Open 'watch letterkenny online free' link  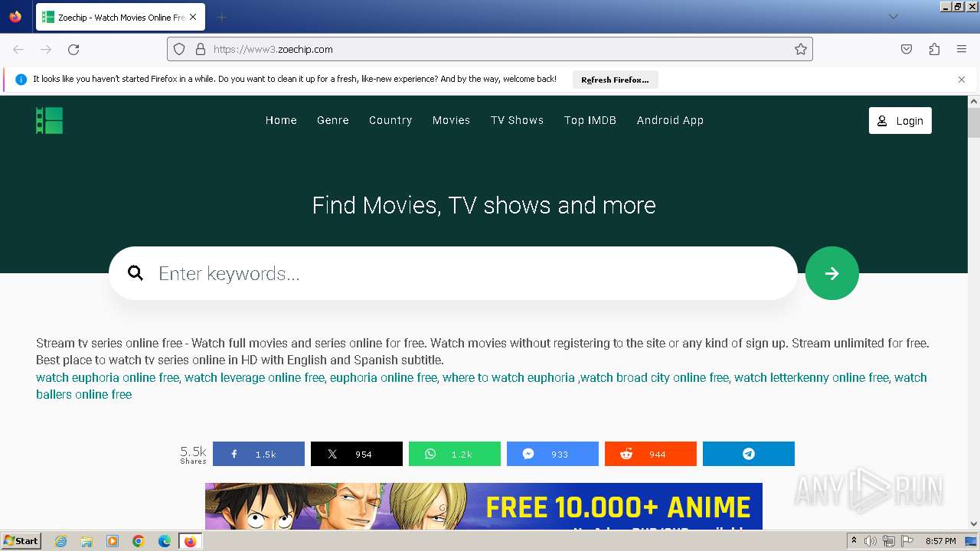[812, 377]
